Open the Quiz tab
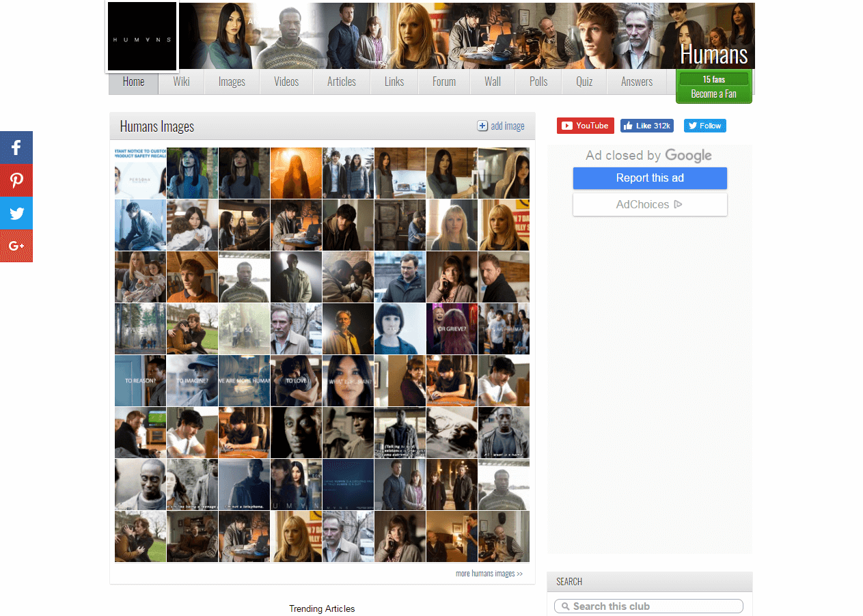The image size is (863, 616). (584, 82)
